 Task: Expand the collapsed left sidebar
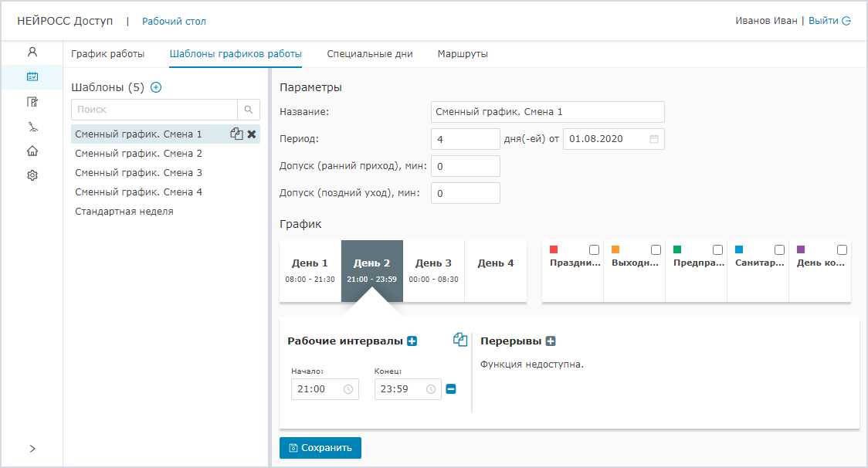pyautogui.click(x=32, y=449)
